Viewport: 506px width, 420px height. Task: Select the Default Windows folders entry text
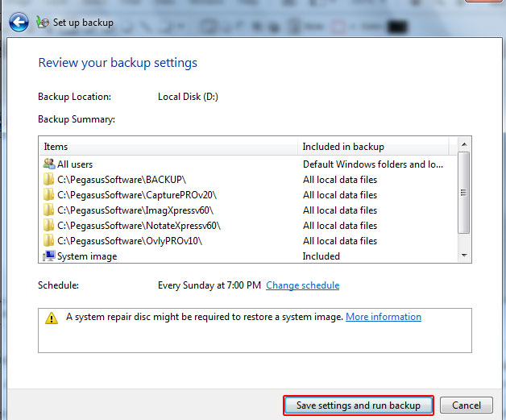point(372,164)
